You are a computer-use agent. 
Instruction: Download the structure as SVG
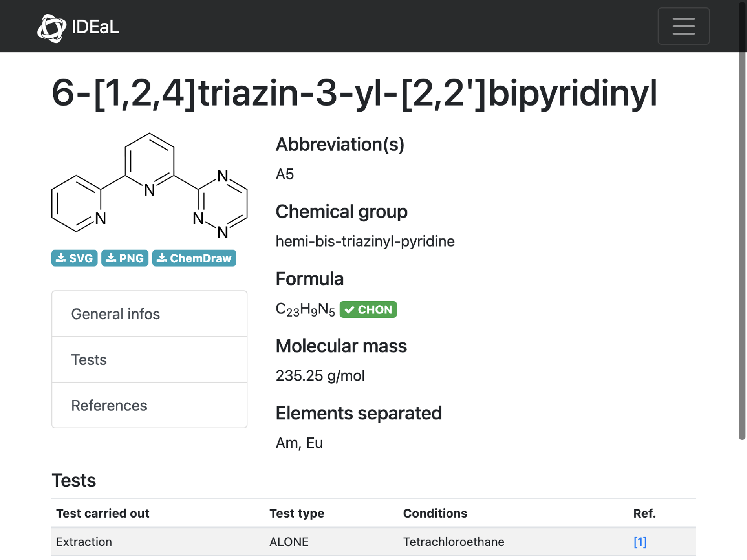[x=74, y=258]
